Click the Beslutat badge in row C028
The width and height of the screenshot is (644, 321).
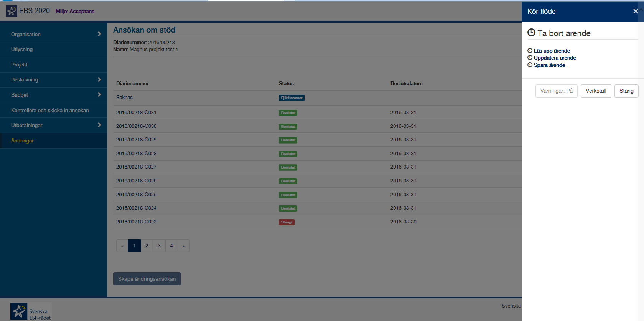[288, 154]
